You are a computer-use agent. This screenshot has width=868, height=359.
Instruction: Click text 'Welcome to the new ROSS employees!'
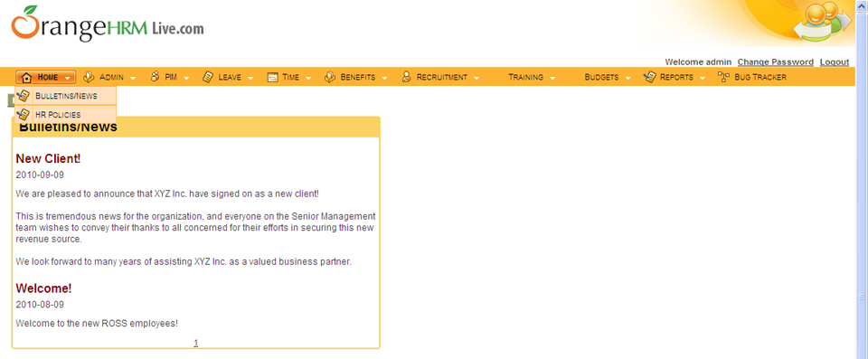click(97, 323)
